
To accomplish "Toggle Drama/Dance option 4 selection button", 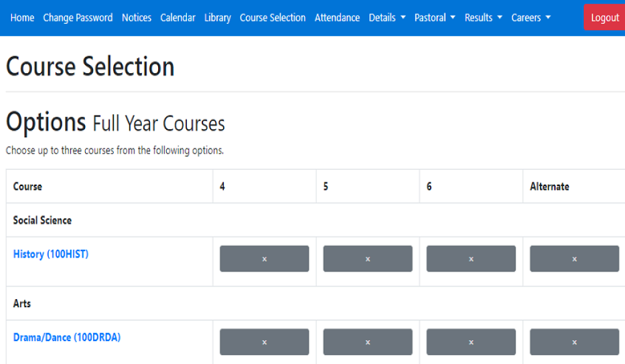I will [264, 342].
